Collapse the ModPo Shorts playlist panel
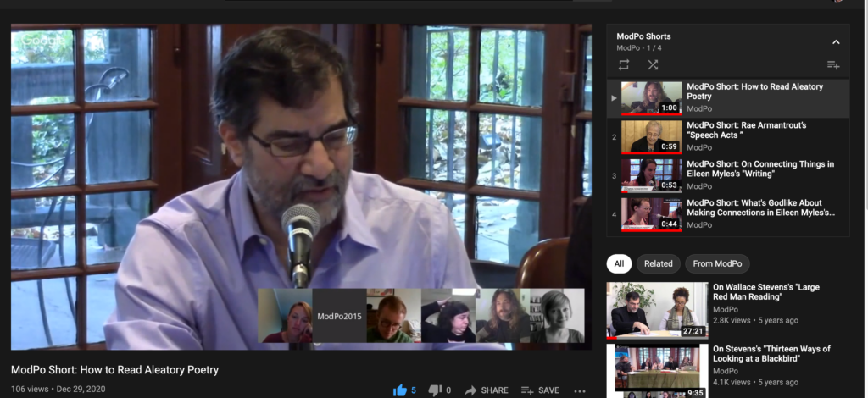 pos(836,42)
